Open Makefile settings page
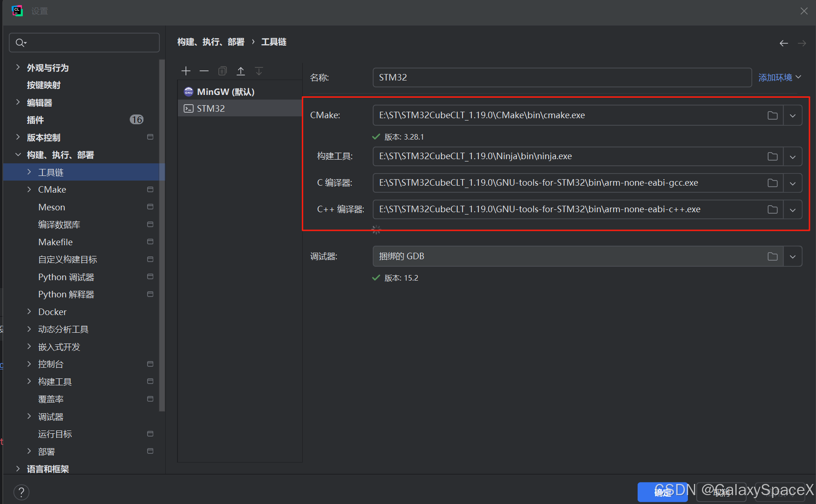 click(x=55, y=242)
